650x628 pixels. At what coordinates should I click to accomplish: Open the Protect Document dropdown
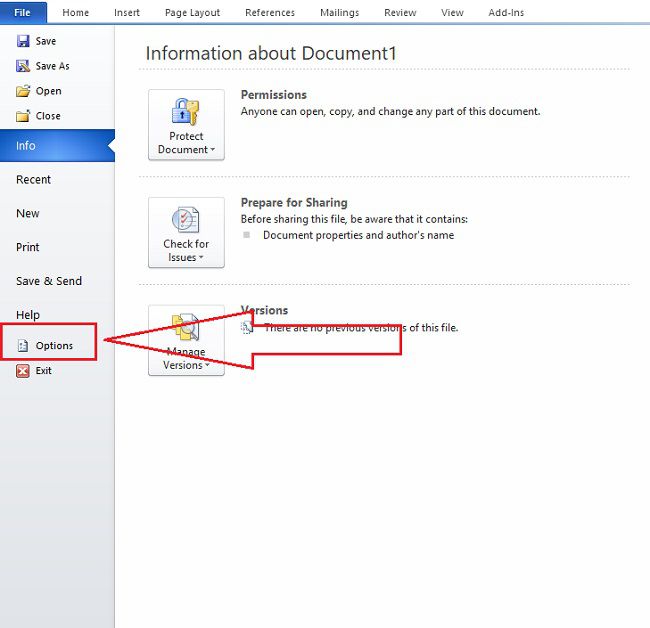[187, 124]
